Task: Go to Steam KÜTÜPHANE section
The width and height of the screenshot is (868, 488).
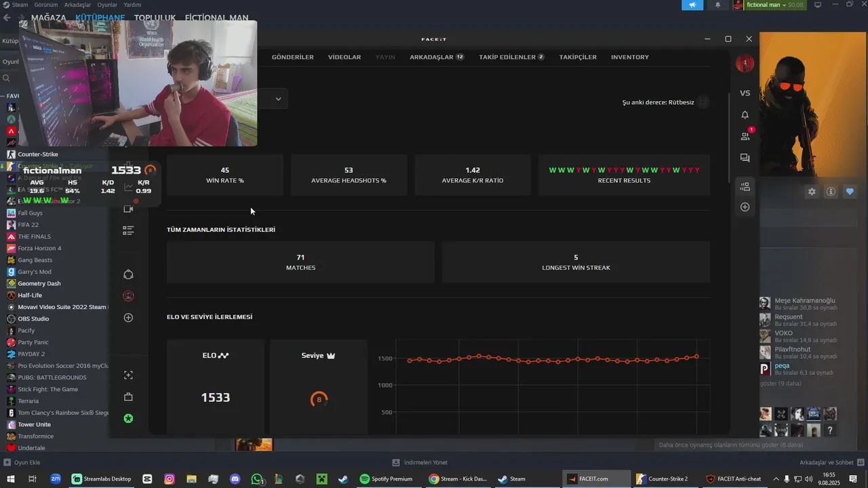Action: pyautogui.click(x=100, y=18)
